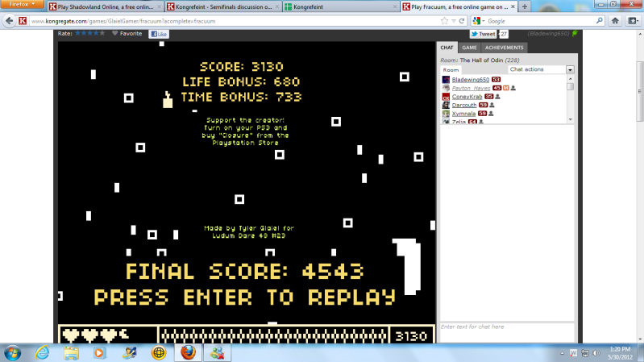Like the game with Facebook Like button
This screenshot has width=644, height=362.
coord(159,34)
